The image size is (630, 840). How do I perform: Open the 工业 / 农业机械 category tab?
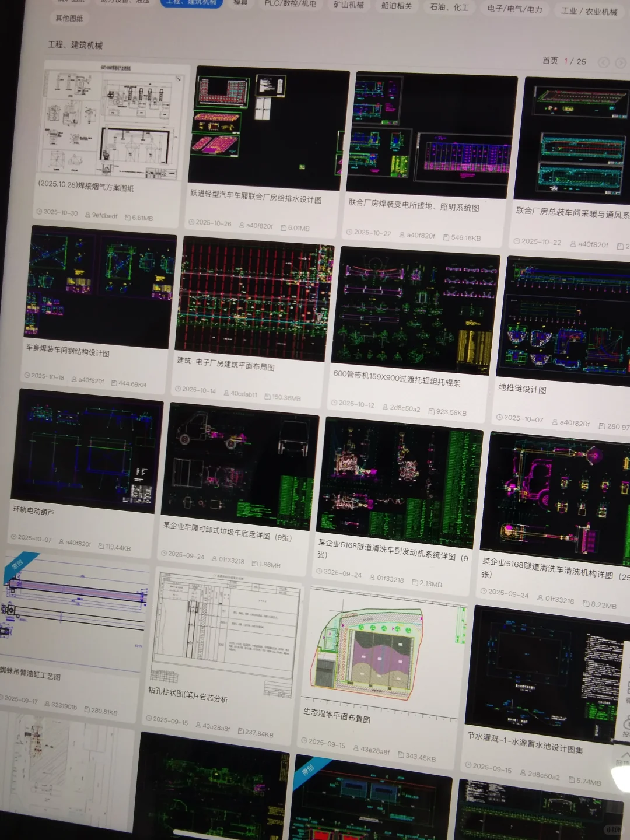point(589,11)
